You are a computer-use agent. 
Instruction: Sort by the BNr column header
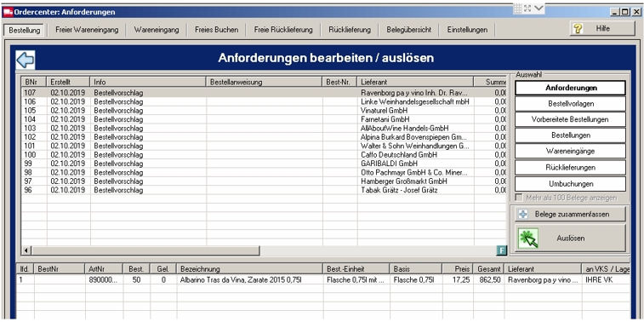click(x=34, y=82)
